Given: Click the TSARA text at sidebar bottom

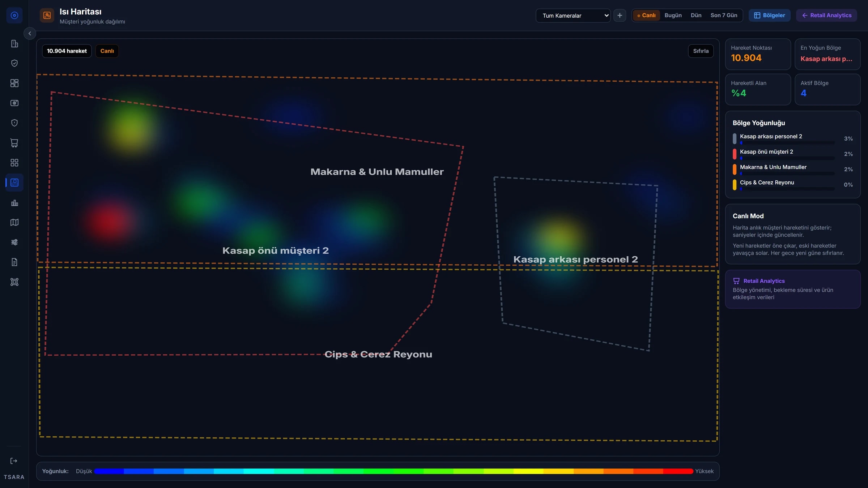Looking at the screenshot, I should (x=14, y=477).
